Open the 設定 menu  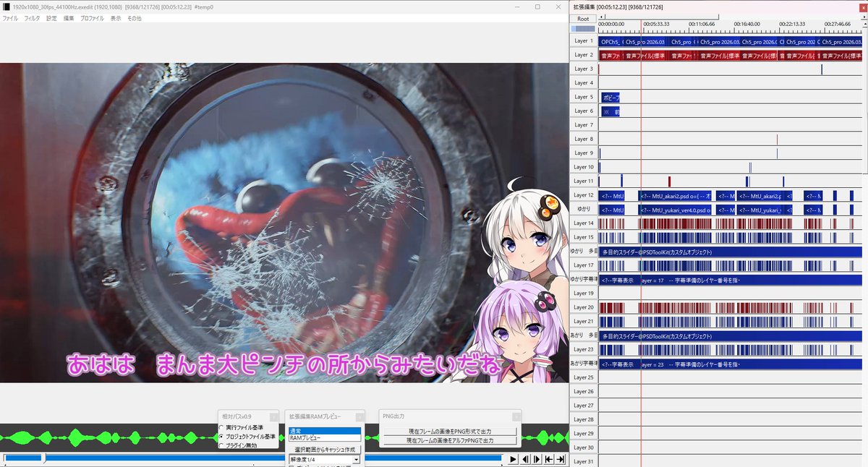[x=51, y=18]
